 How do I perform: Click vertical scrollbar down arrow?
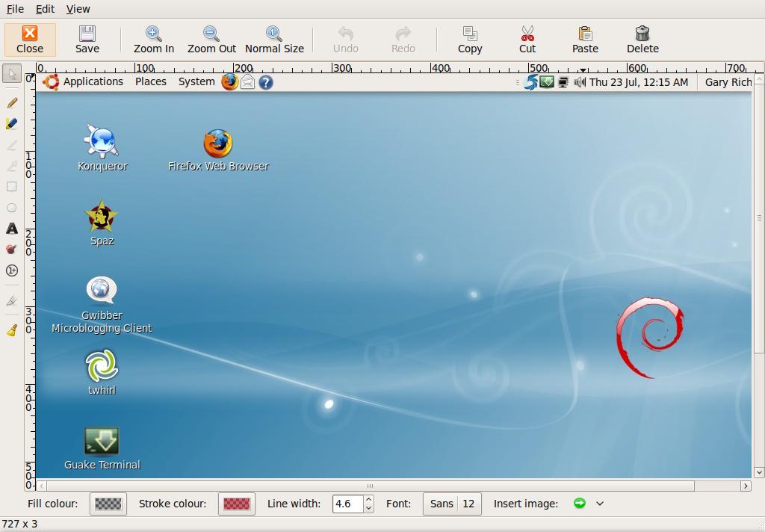759,472
